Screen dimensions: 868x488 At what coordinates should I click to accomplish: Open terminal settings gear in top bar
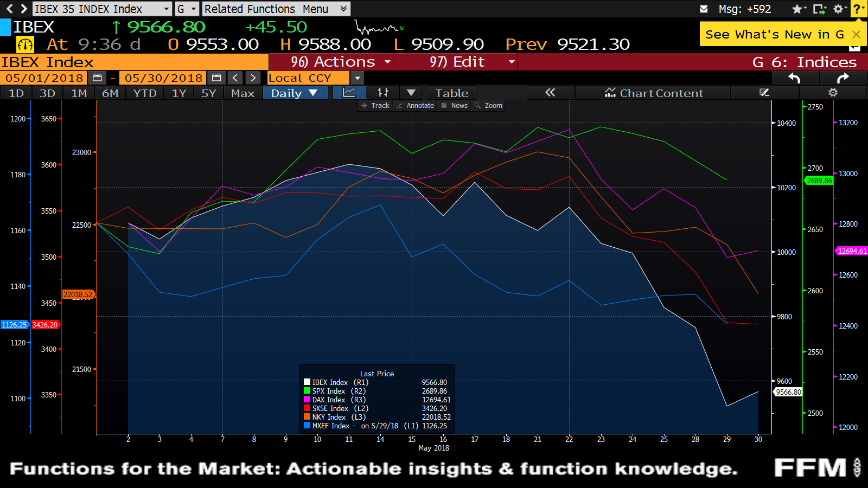click(840, 9)
